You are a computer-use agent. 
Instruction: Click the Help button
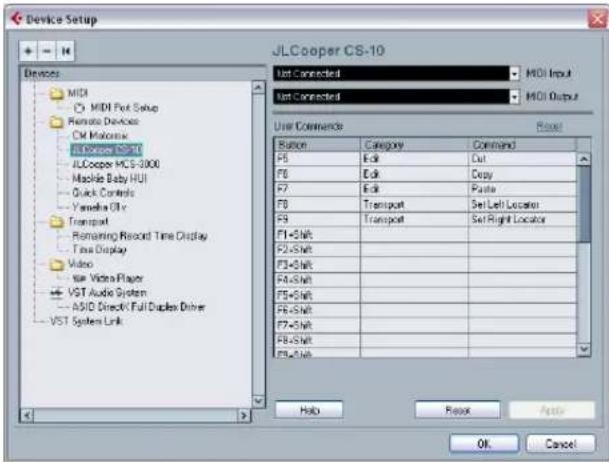pyautogui.click(x=309, y=410)
